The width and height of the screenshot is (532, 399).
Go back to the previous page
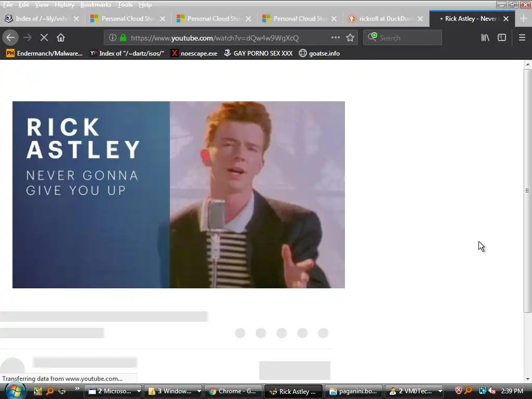click(10, 37)
